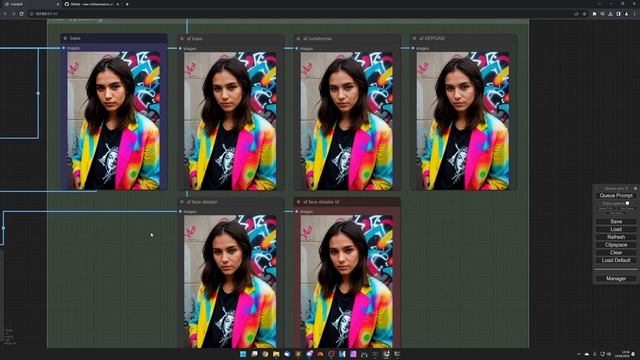Open a new browser tab with plus button
640x360 pixels.
(127, 4)
